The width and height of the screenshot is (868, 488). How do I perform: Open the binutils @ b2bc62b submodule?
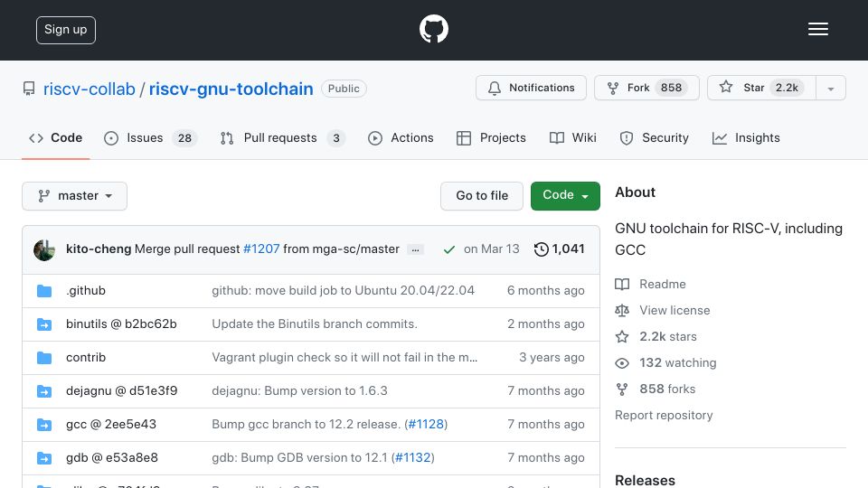(x=121, y=324)
